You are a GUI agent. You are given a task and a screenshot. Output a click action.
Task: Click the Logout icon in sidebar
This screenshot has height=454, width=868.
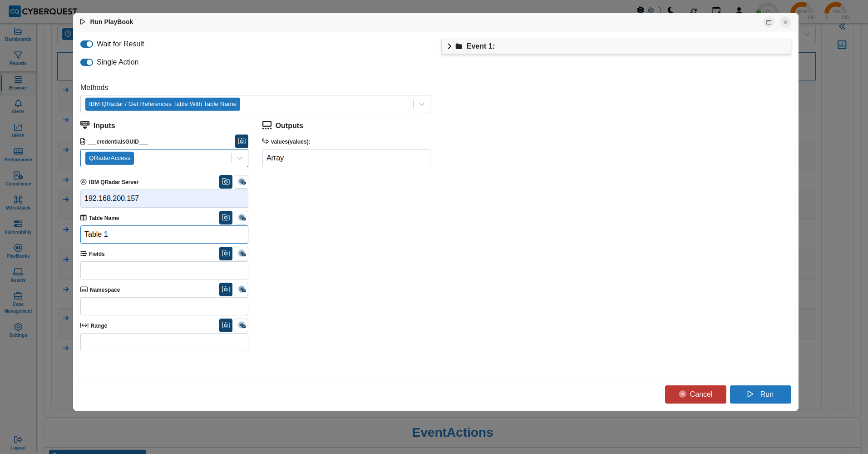point(18,439)
